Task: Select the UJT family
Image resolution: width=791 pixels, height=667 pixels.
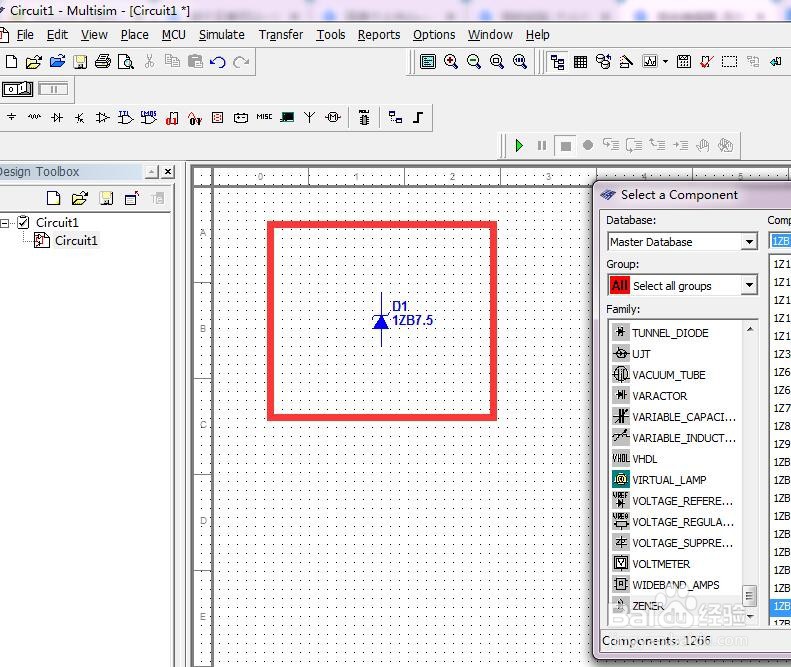Action: click(x=641, y=354)
